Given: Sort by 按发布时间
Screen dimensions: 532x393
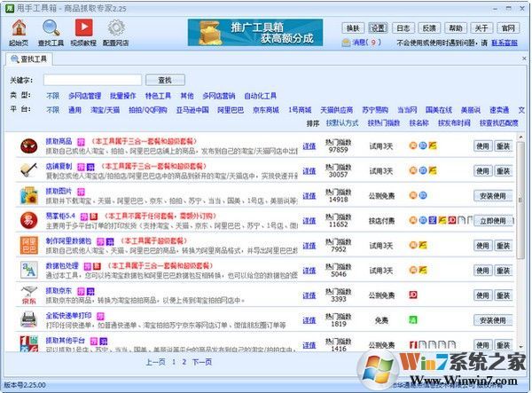Looking at the screenshot, I should point(454,122).
